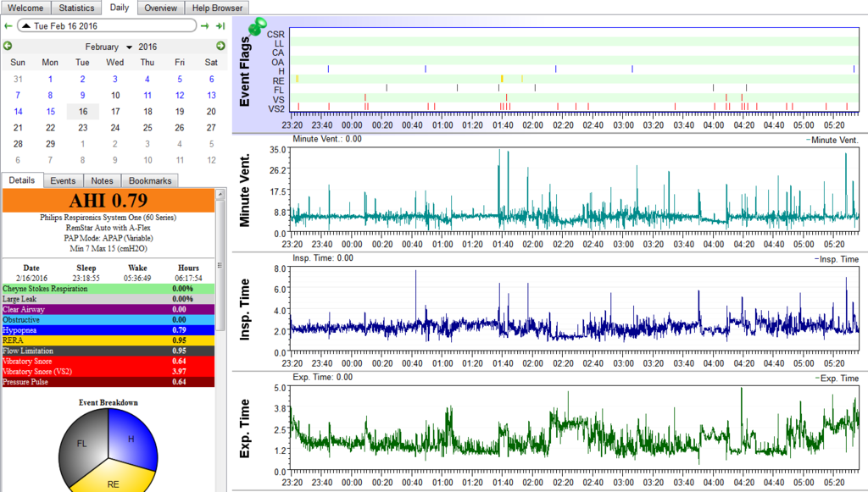
Task: Open the February month dropdown
Action: point(129,47)
